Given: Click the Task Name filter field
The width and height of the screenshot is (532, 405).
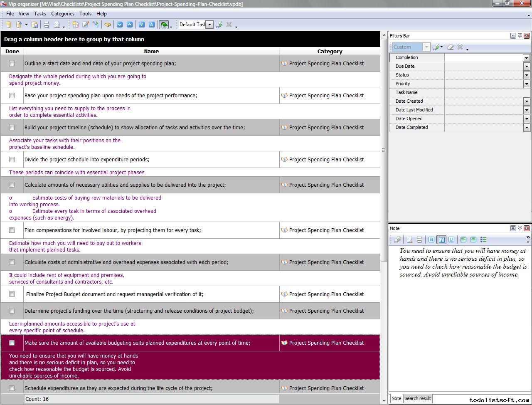Looking at the screenshot, I should 486,93.
